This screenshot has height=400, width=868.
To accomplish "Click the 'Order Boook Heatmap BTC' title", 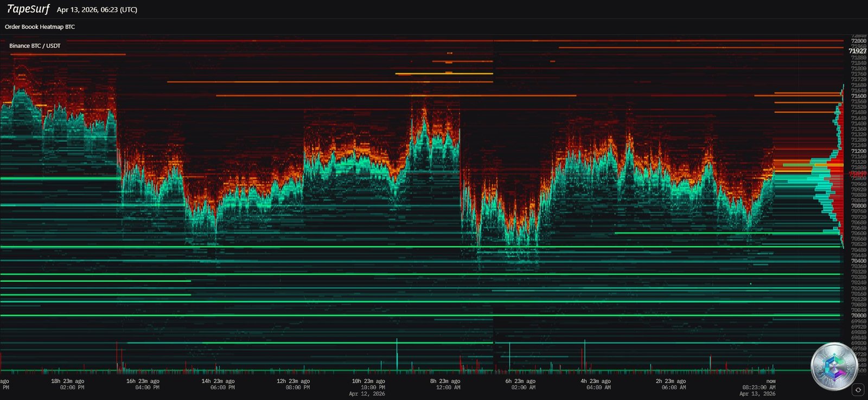I will (40, 27).
